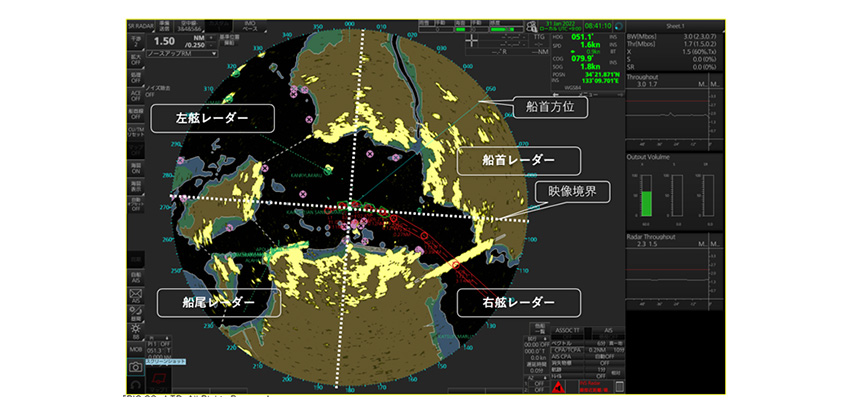Viewport: 850px width, 410px height.
Task: Click the red map icon at bottom left
Action: (158, 377)
